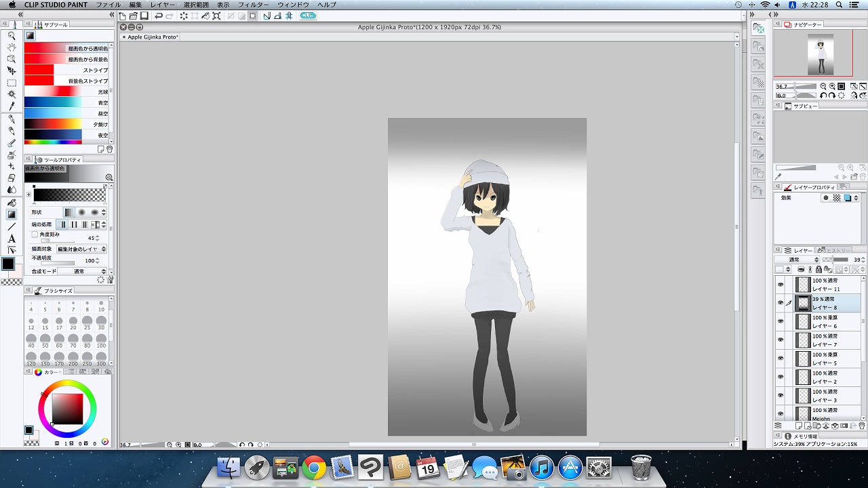Expand the 形状 shape options stepper

click(104, 213)
